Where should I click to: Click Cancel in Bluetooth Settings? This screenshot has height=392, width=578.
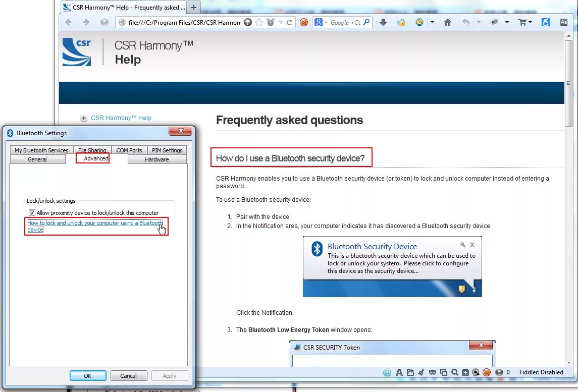click(x=128, y=375)
